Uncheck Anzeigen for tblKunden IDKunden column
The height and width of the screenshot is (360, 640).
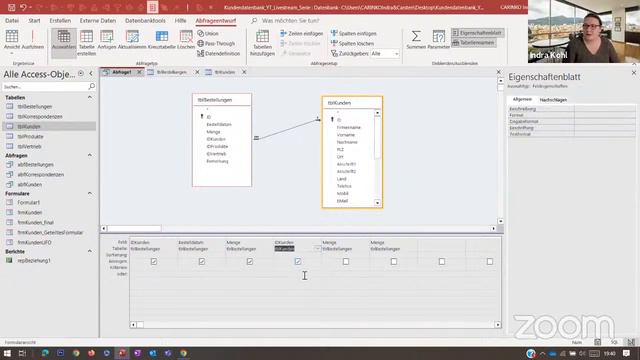click(298, 261)
